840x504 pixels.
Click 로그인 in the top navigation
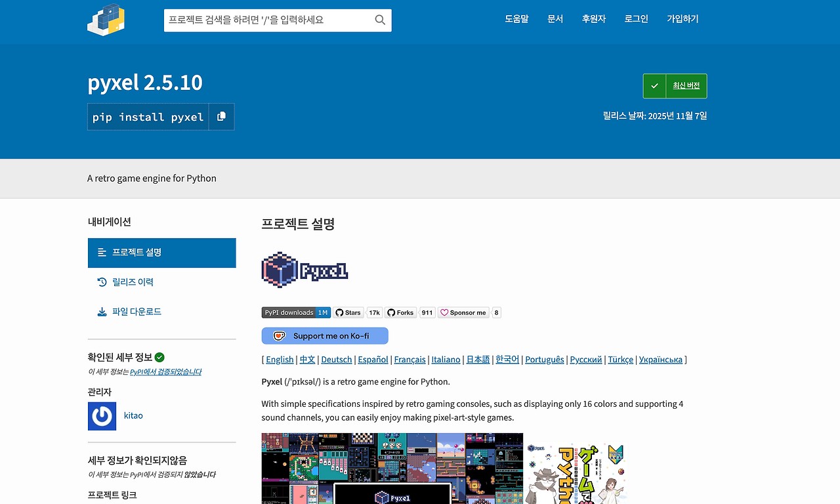click(x=636, y=19)
